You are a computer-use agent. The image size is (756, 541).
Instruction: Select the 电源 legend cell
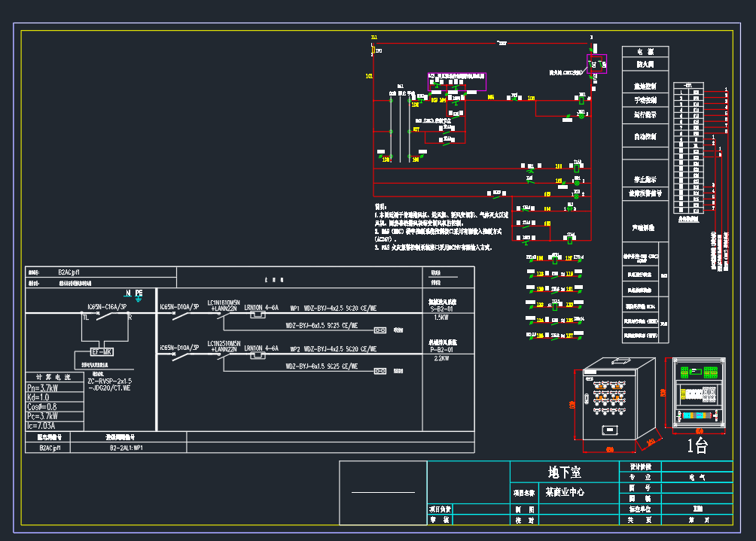click(645, 52)
